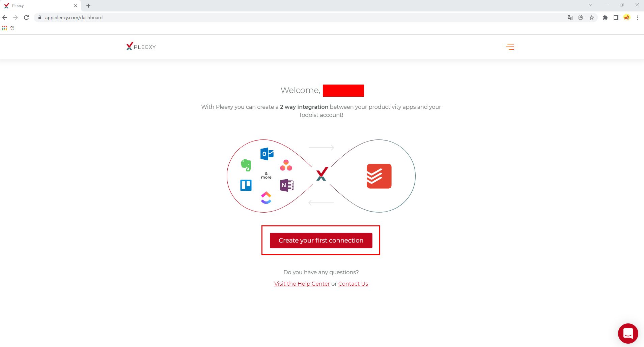Open the chat support widget
Viewport: 644px width, 347px height.
click(628, 333)
